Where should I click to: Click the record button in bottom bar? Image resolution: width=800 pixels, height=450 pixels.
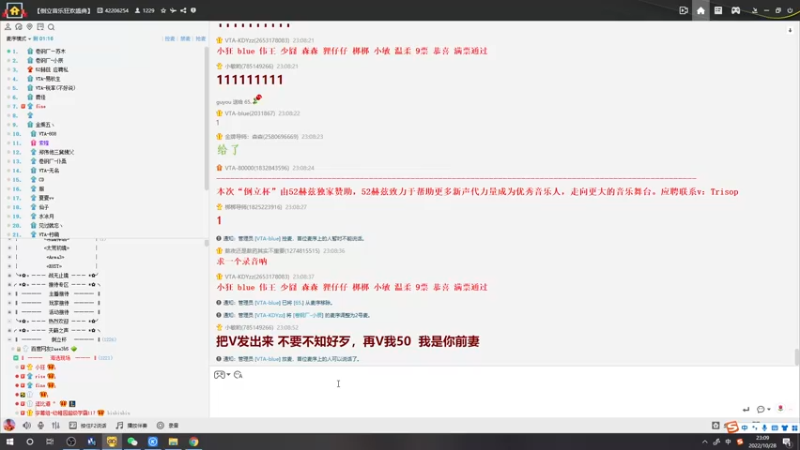click(168, 426)
